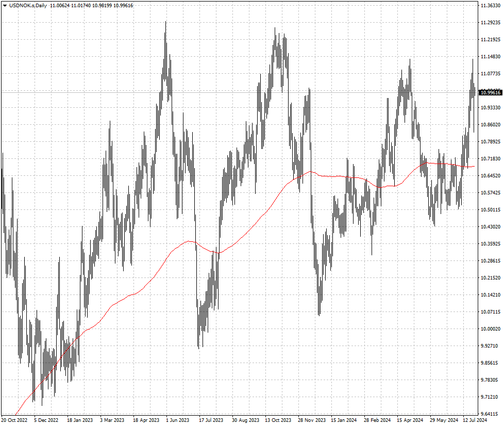Click the 30 Aug 2023 date label
The height and width of the screenshot is (426, 504).
tap(245, 420)
